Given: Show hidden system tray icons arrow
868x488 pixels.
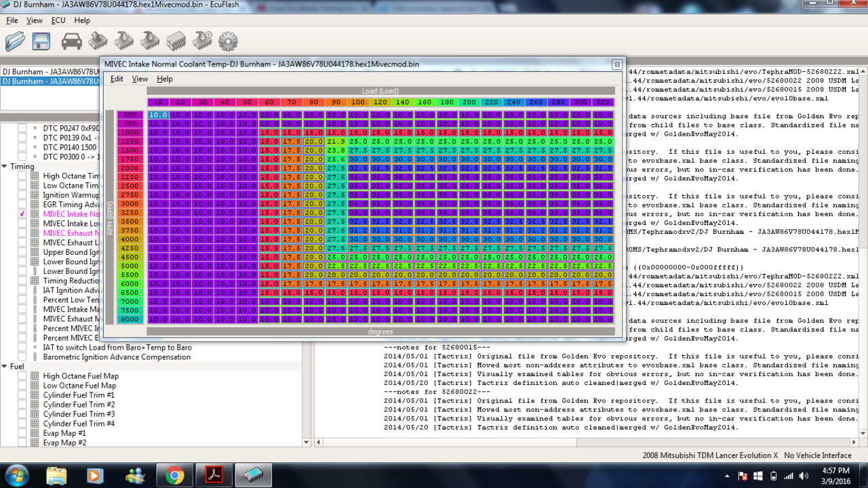Looking at the screenshot, I should point(728,476).
